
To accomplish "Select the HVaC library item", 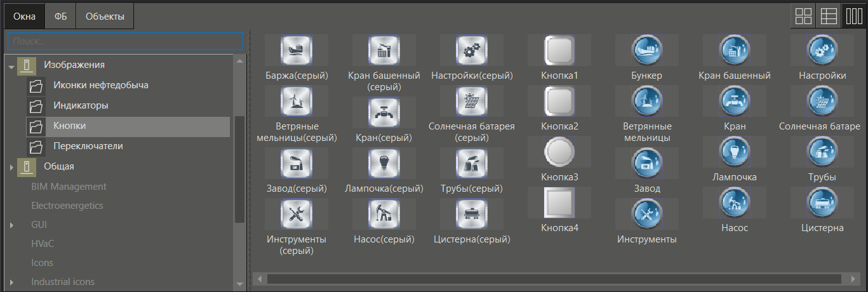I will [x=43, y=244].
